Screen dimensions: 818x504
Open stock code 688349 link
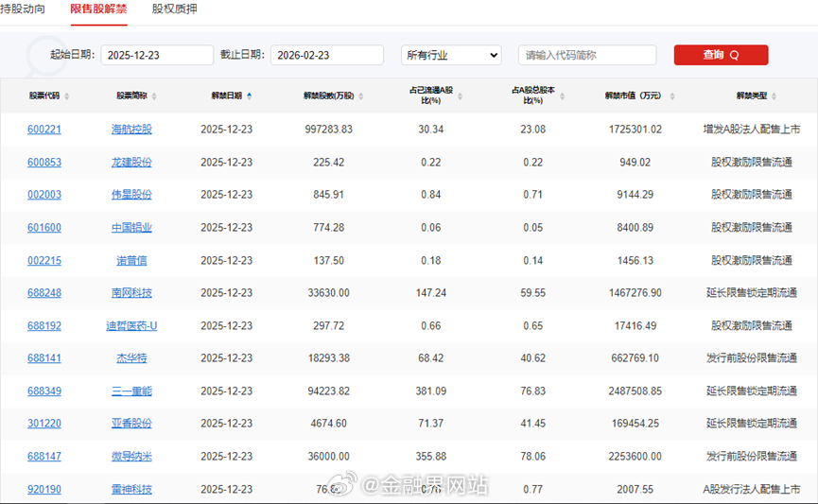(x=44, y=391)
